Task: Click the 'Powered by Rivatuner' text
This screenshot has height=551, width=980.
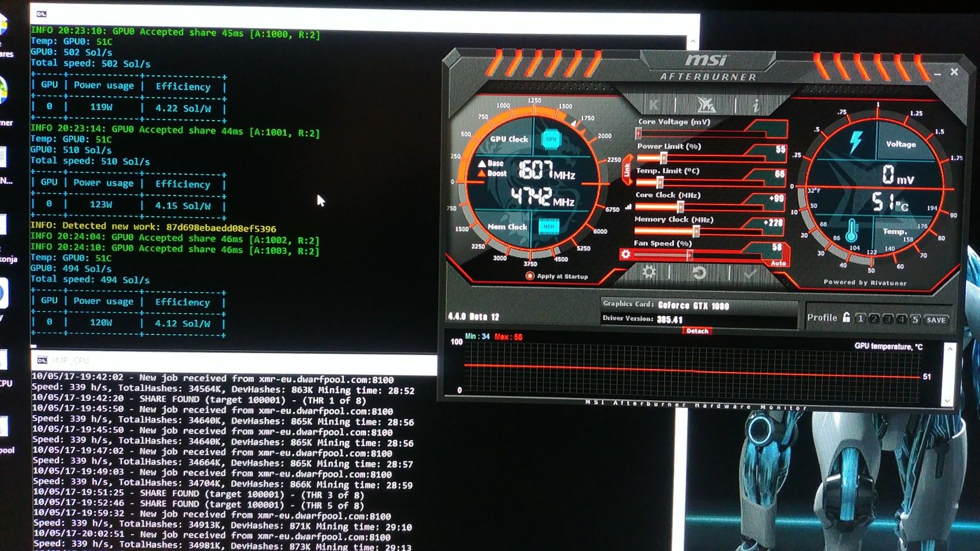Action: [x=865, y=283]
